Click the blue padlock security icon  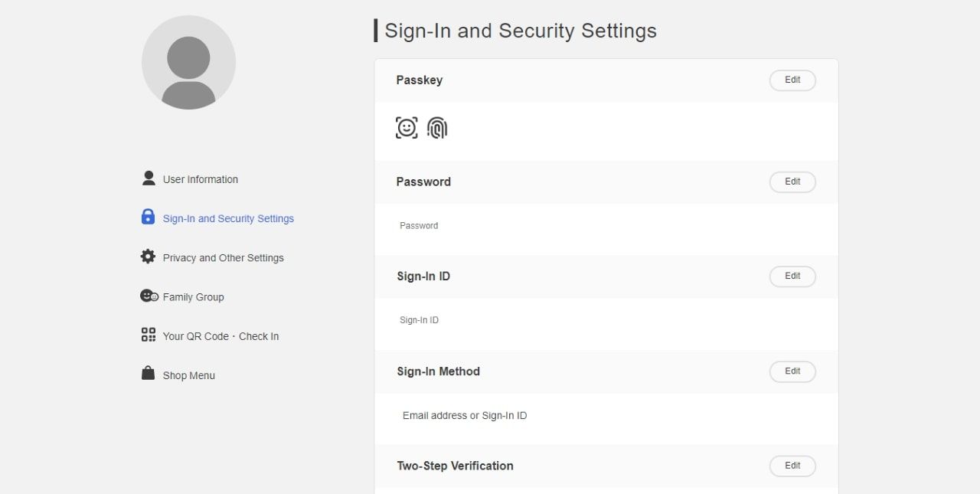pos(149,218)
